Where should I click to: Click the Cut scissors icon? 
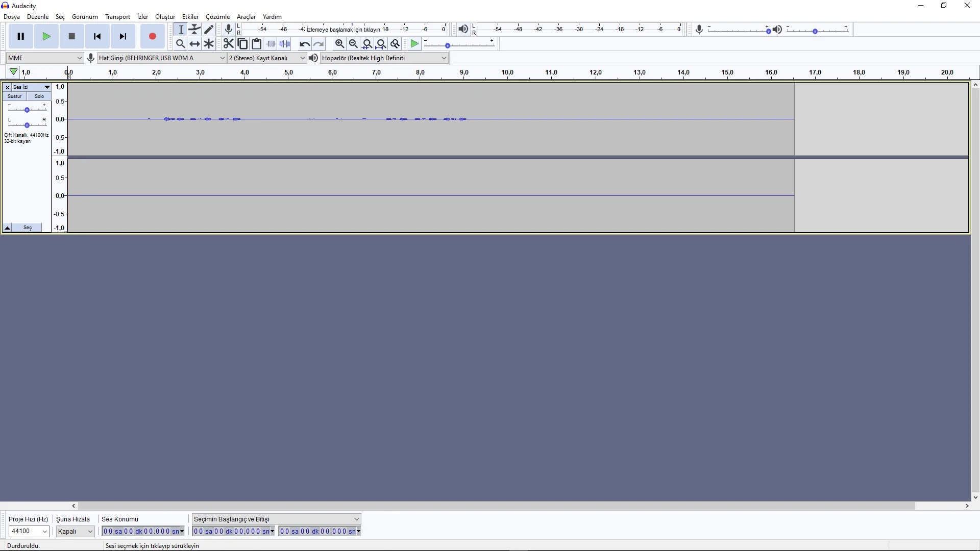click(x=228, y=44)
